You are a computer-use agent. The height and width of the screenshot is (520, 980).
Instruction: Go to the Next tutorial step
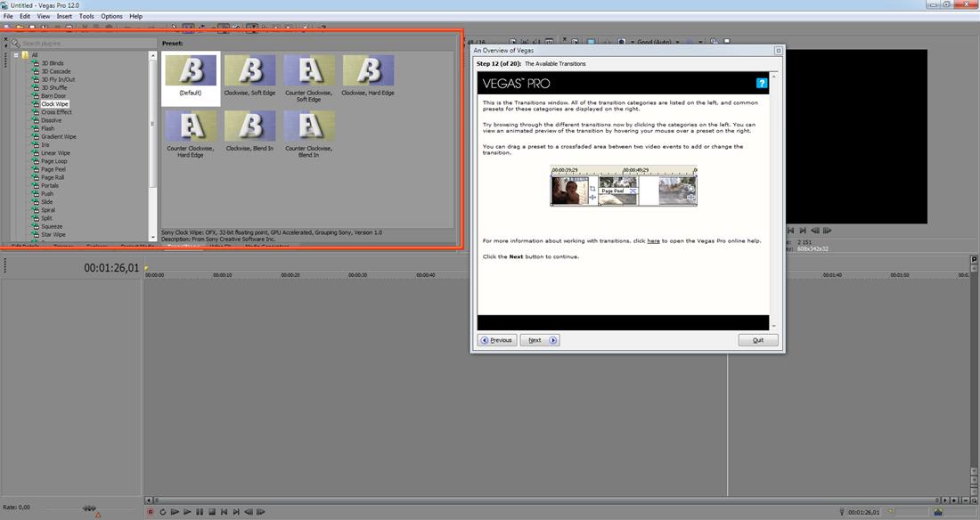point(540,340)
